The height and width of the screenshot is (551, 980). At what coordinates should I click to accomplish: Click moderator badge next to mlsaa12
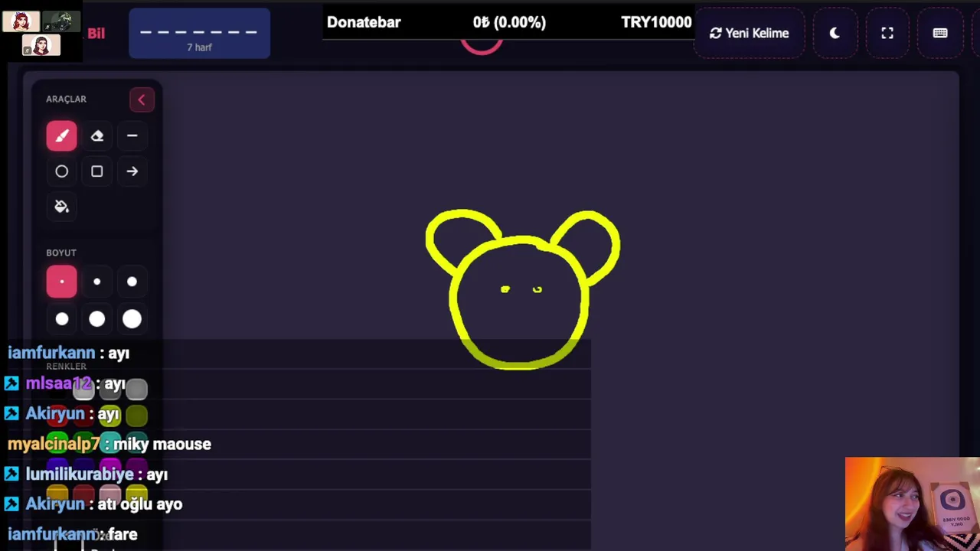(x=11, y=383)
